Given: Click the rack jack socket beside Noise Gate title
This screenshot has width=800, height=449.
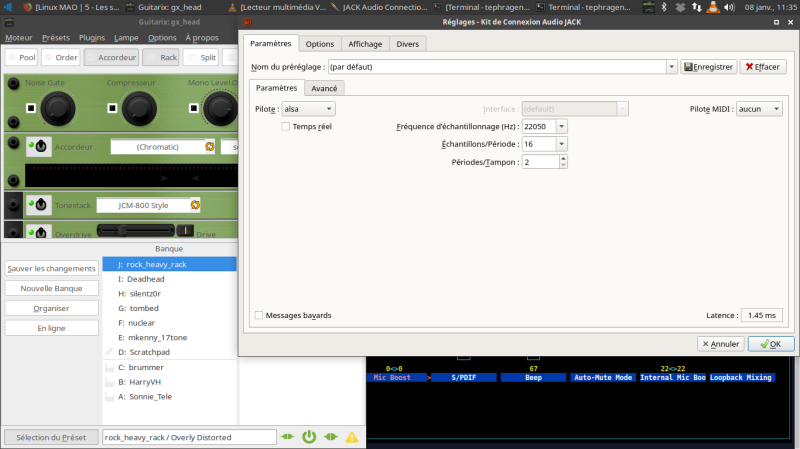Looking at the screenshot, I should pos(14,83).
